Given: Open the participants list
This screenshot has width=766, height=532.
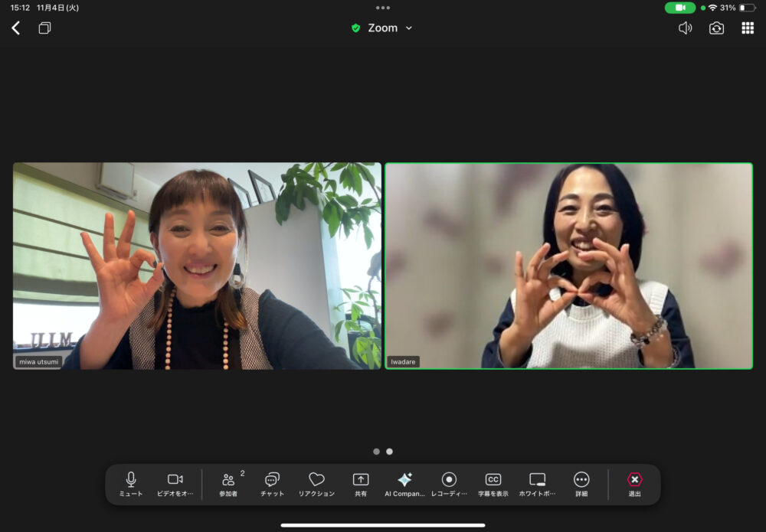Looking at the screenshot, I should [x=228, y=484].
